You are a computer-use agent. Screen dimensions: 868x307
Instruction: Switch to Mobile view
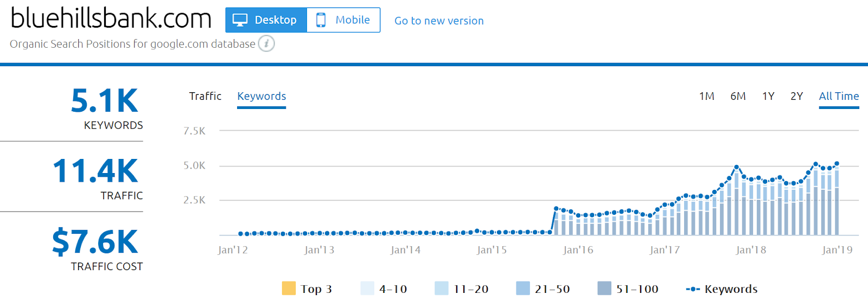[343, 20]
